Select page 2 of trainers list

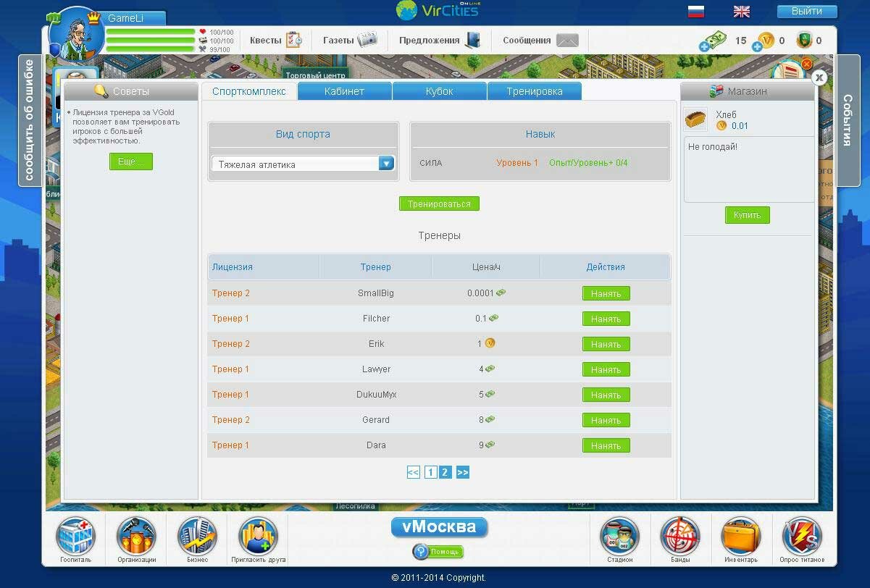[x=445, y=472]
